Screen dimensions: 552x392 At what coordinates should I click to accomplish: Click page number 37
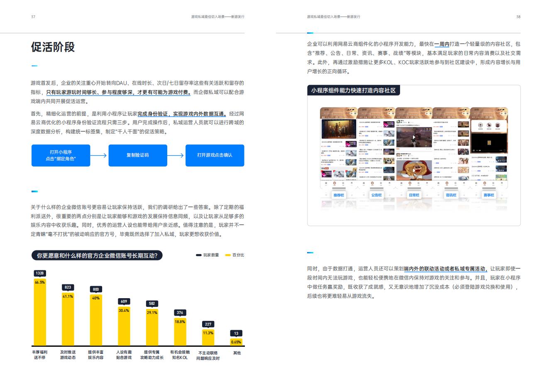[33, 17]
